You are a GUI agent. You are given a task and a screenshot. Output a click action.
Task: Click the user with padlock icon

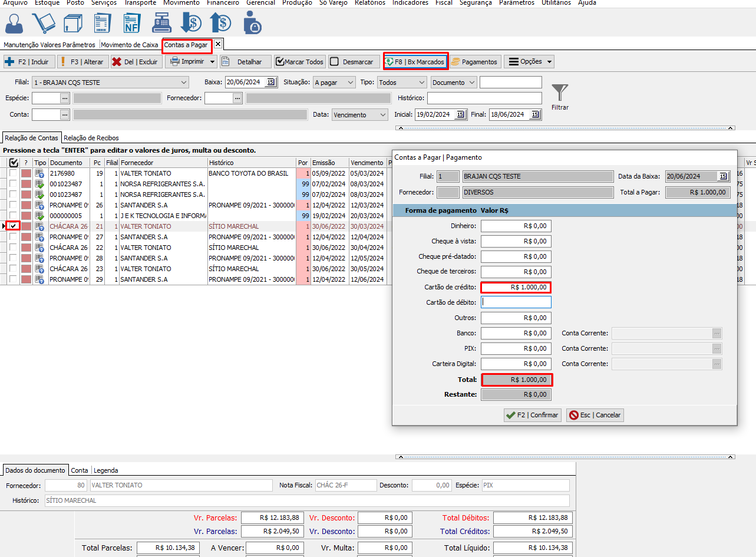click(x=252, y=23)
